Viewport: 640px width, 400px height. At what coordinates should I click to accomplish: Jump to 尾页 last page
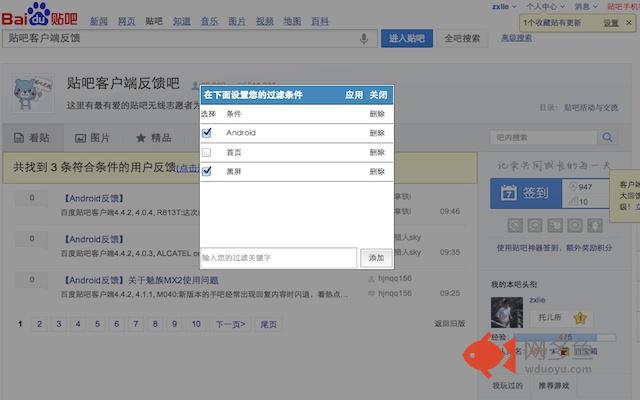[x=268, y=324]
